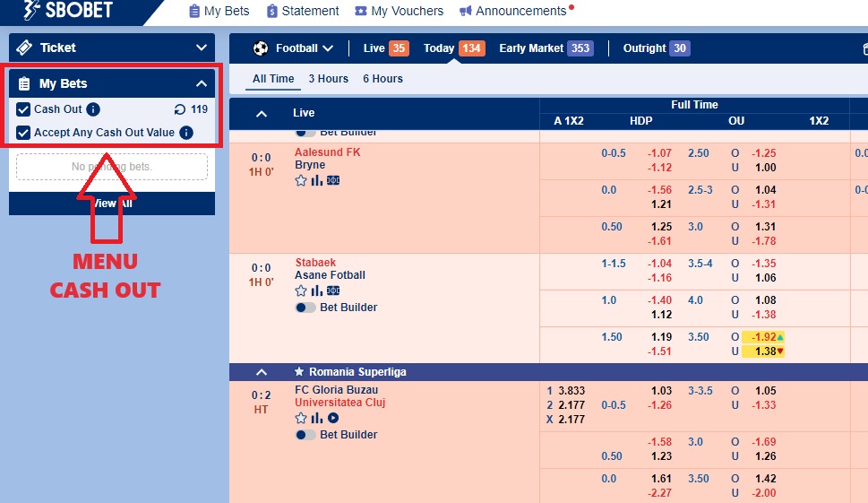Pick highlighted Over odds -1.92
This screenshot has width=868, height=503.
763,337
